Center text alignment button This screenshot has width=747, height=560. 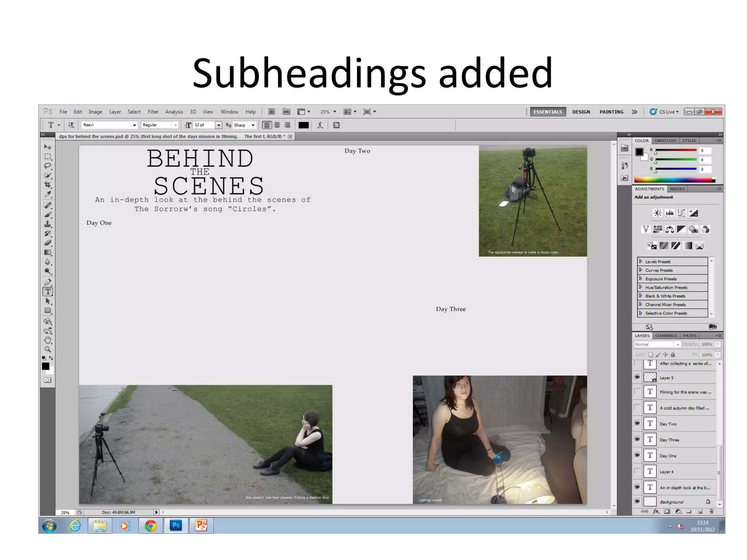(277, 125)
